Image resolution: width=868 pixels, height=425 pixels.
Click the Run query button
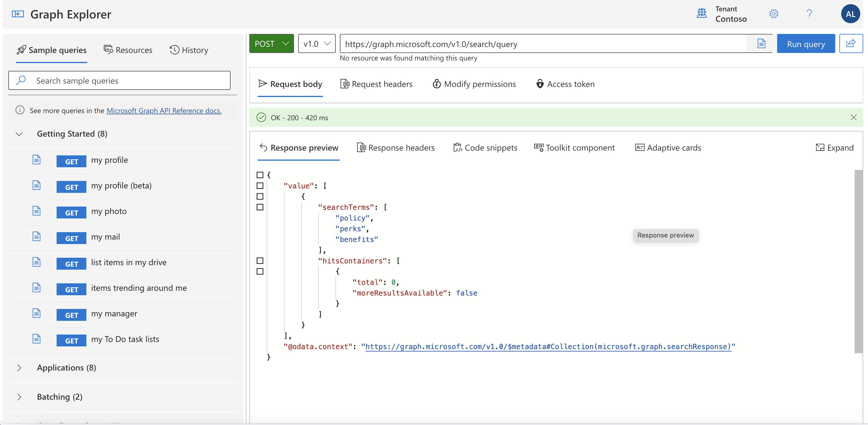click(806, 43)
